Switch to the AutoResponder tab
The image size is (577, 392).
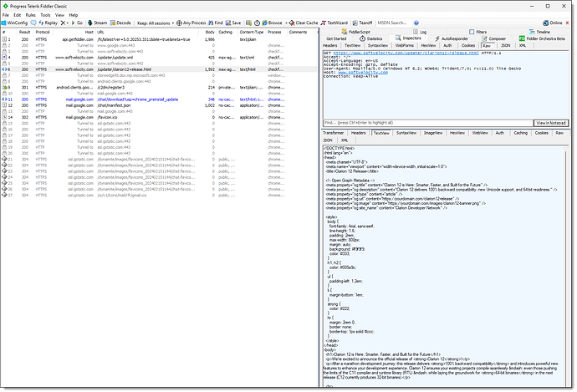[x=454, y=38]
